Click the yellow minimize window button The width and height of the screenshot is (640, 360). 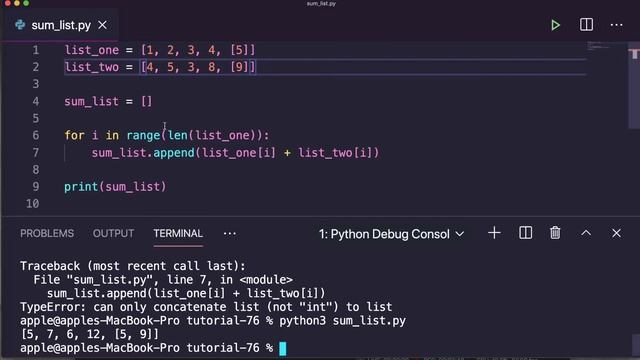coord(17,2)
